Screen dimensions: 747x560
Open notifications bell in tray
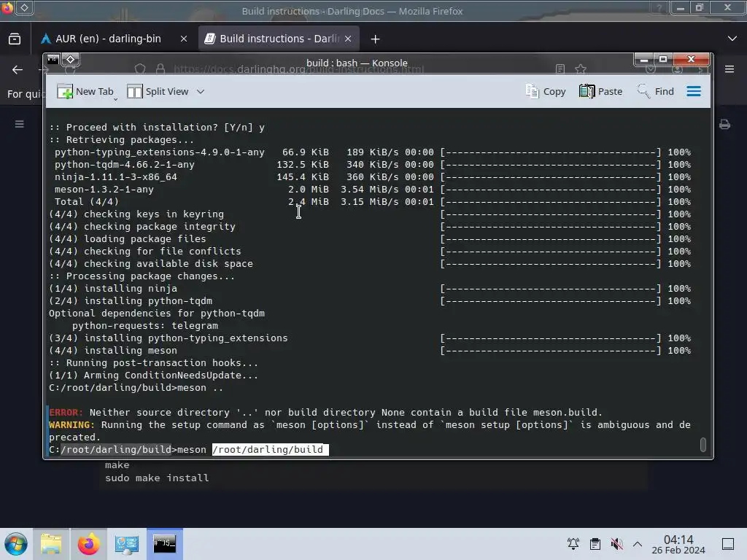click(x=573, y=544)
